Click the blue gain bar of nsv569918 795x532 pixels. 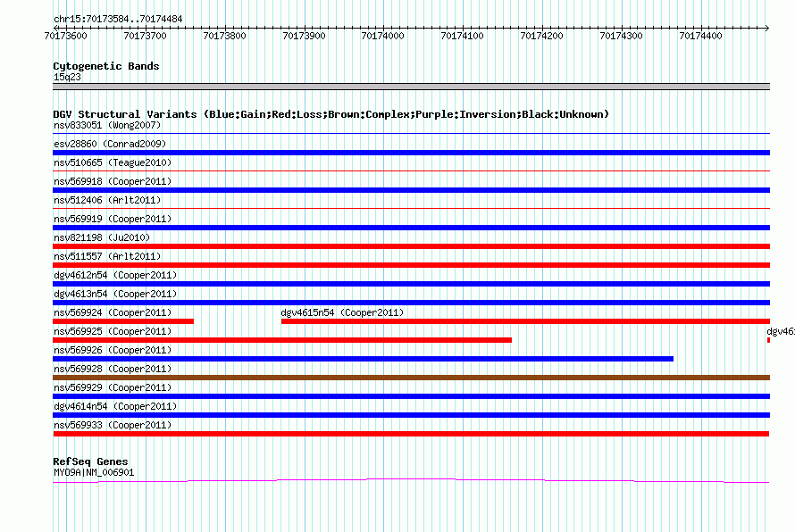pyautogui.click(x=411, y=190)
